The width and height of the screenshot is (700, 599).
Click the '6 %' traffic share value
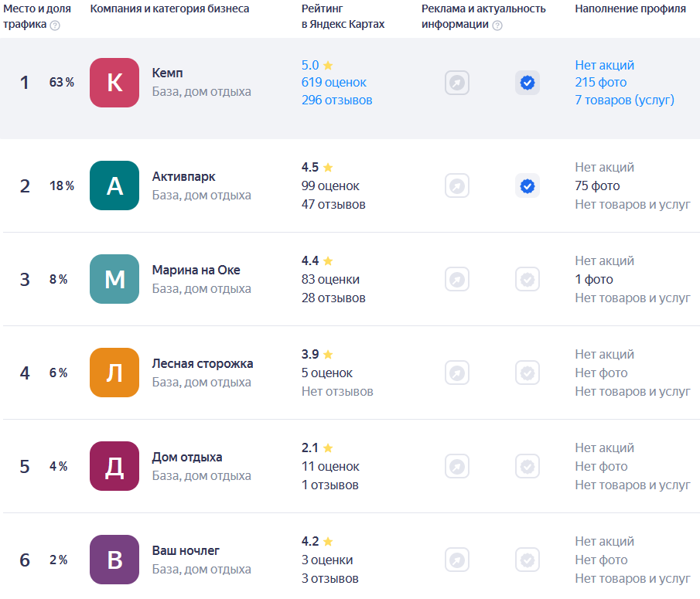pyautogui.click(x=59, y=373)
